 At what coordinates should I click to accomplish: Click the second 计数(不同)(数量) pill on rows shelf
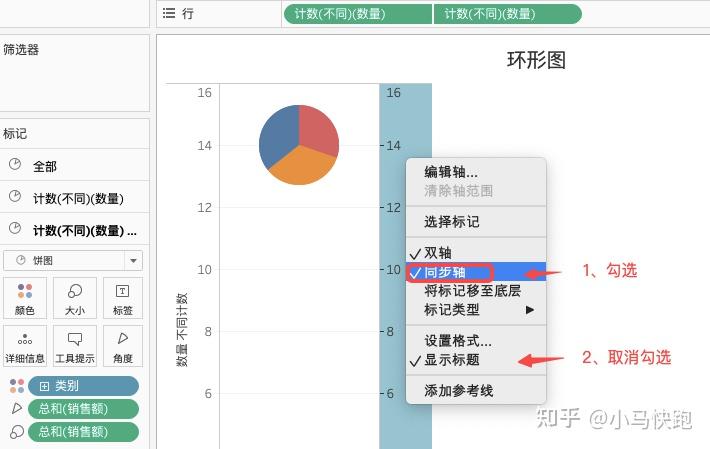pos(508,14)
